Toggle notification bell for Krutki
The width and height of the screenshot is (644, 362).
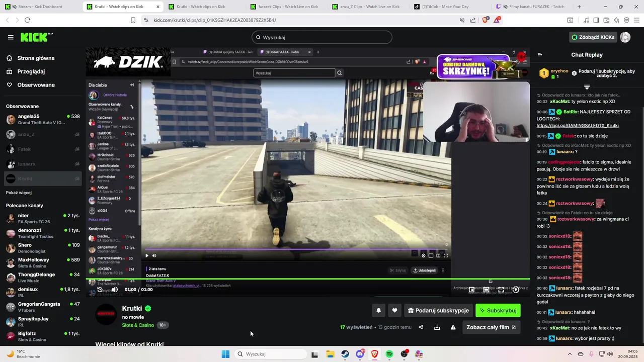click(x=379, y=311)
